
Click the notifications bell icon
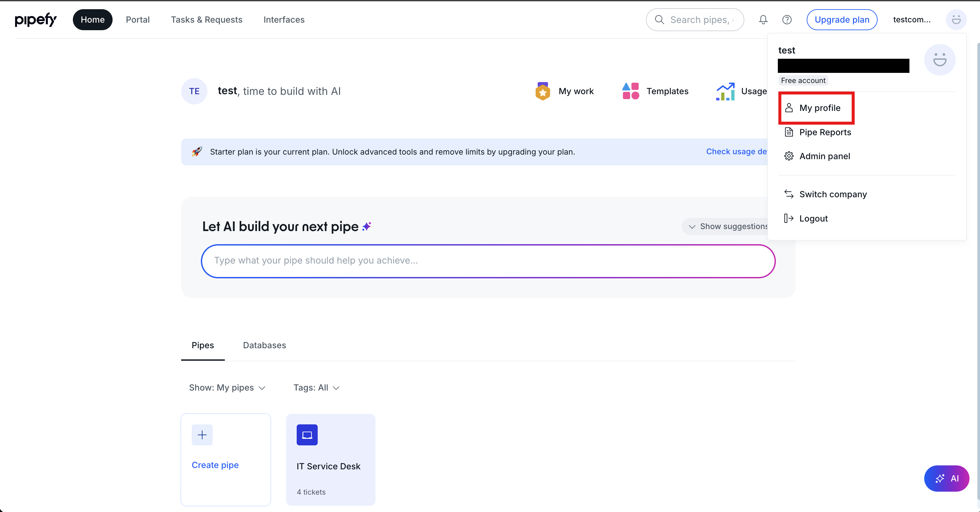pyautogui.click(x=763, y=19)
